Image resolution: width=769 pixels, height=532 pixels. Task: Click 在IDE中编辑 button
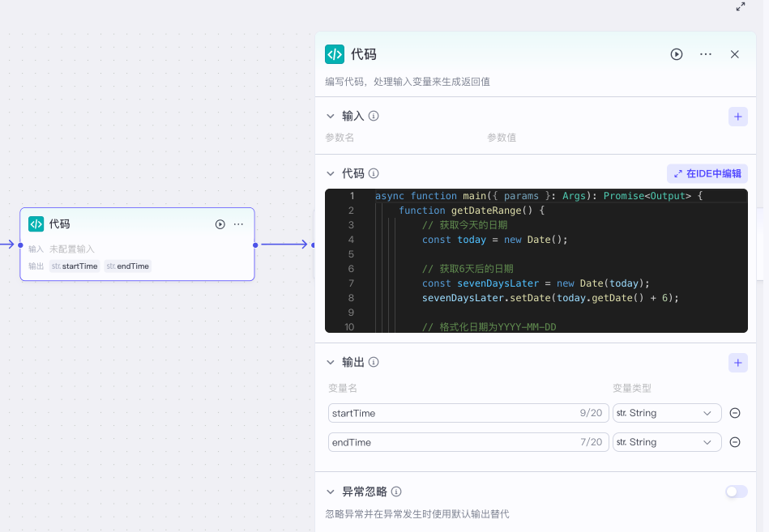coord(707,173)
